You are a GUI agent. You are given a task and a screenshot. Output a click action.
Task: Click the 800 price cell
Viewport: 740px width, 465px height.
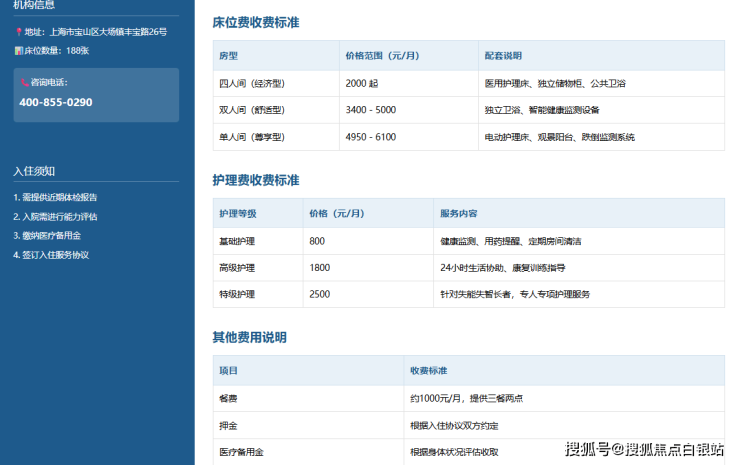pyautogui.click(x=368, y=241)
